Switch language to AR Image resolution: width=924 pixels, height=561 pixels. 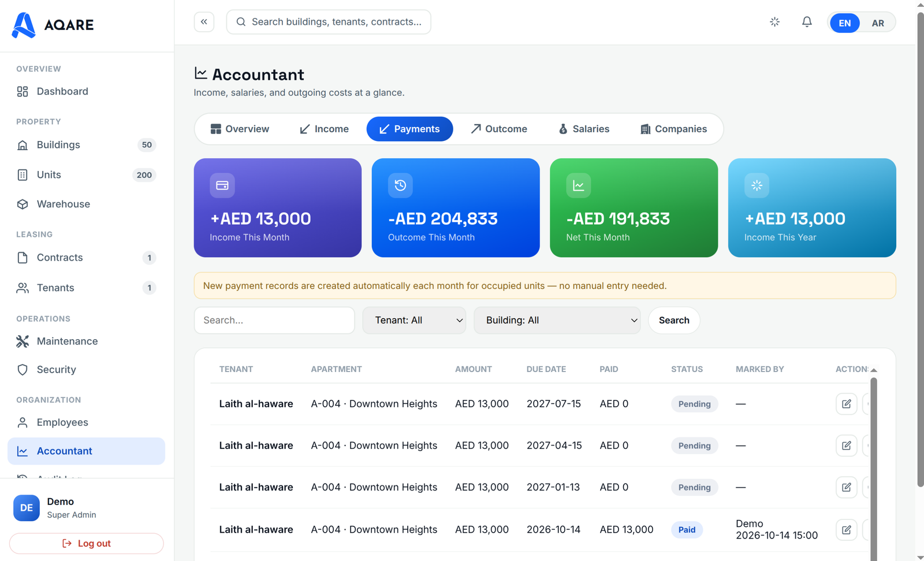pyautogui.click(x=878, y=23)
